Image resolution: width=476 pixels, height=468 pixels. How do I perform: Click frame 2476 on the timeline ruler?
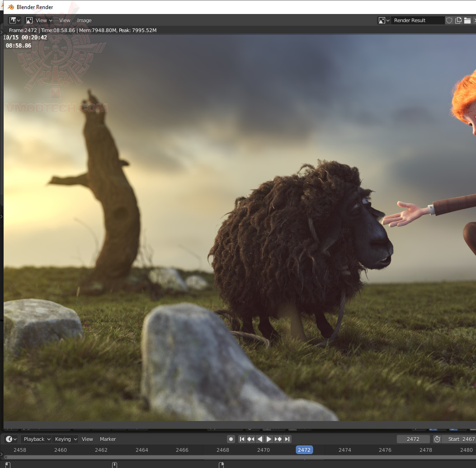tap(385, 450)
